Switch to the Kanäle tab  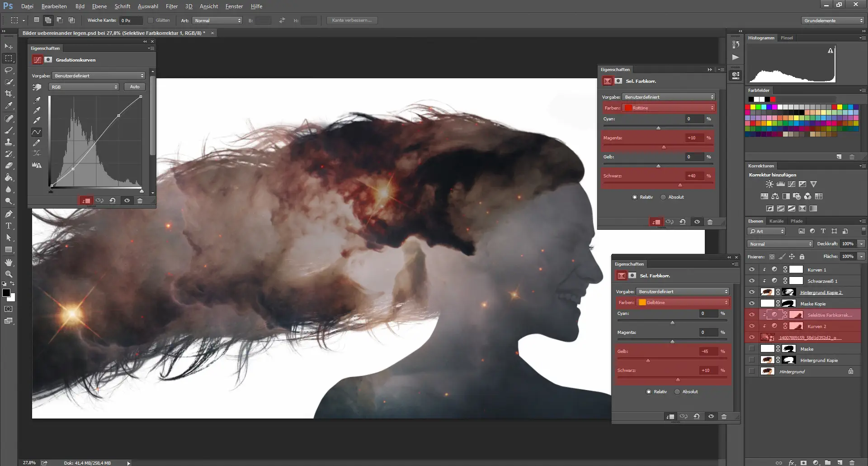(777, 221)
